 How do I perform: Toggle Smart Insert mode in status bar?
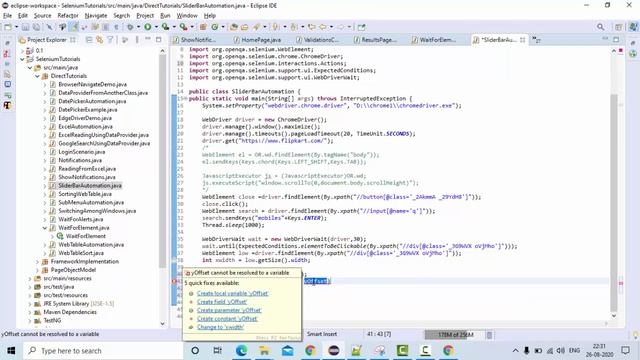pos(322,334)
